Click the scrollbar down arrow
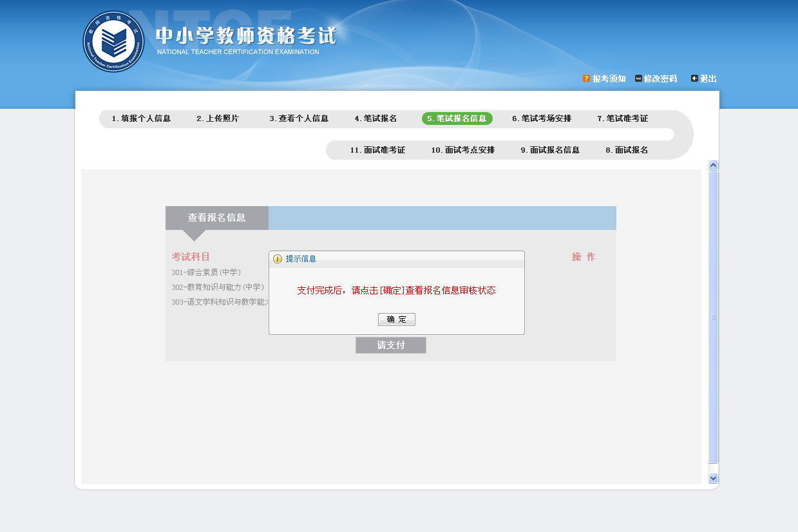 712,479
